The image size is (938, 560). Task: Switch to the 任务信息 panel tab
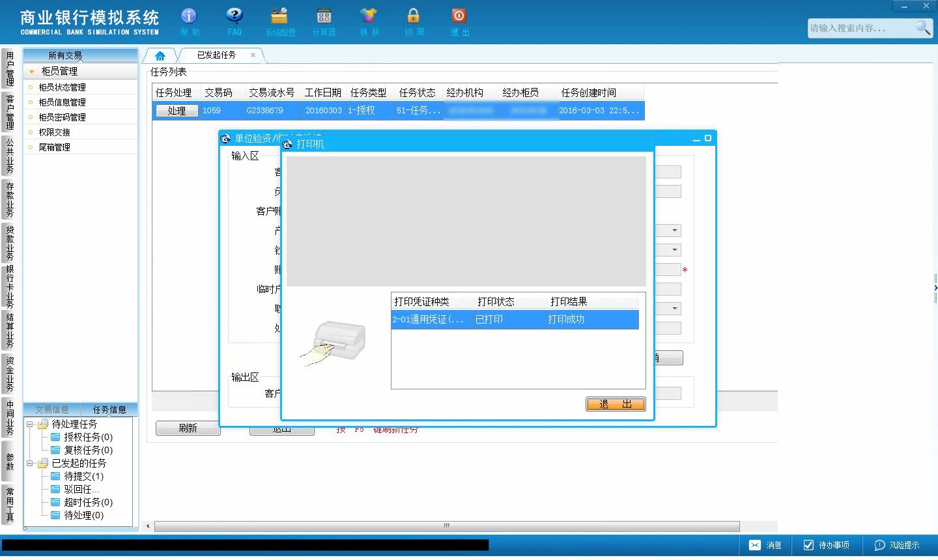pos(109,410)
